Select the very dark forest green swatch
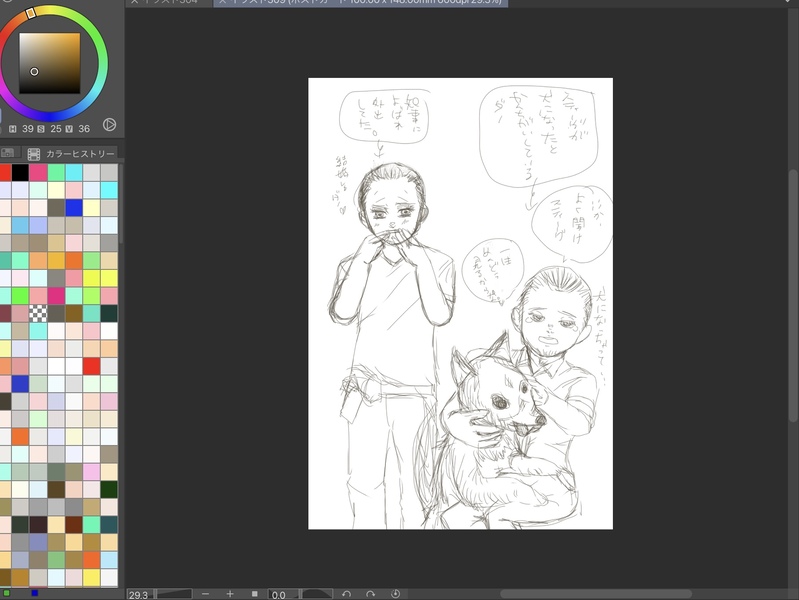This screenshot has height=600, width=799. (x=109, y=489)
